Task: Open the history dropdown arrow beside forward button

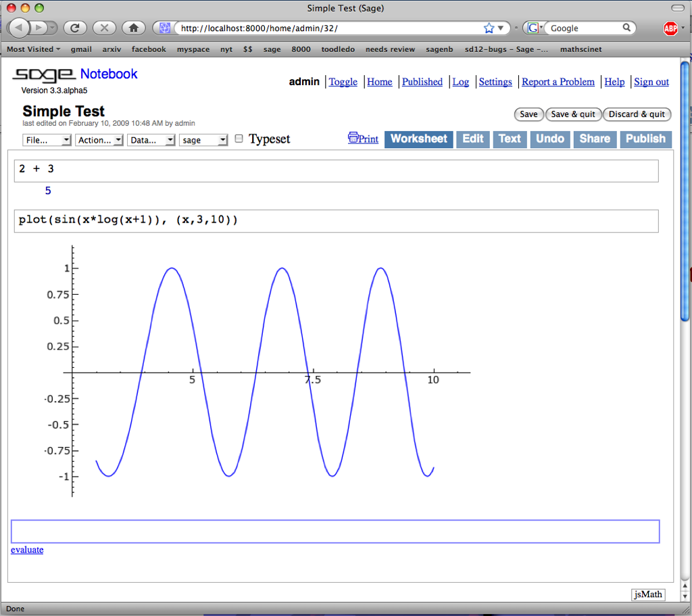Action: [53, 28]
